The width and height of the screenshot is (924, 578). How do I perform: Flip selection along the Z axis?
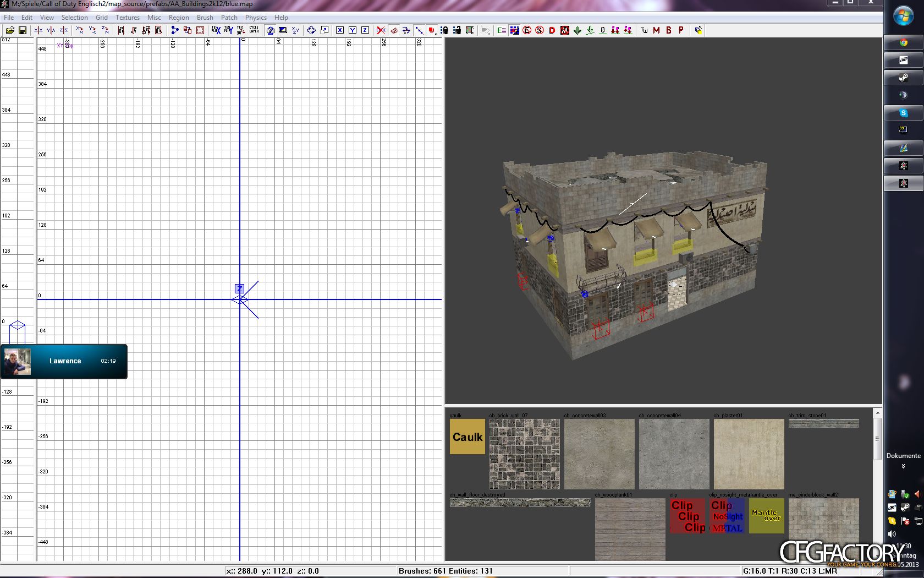pos(64,30)
